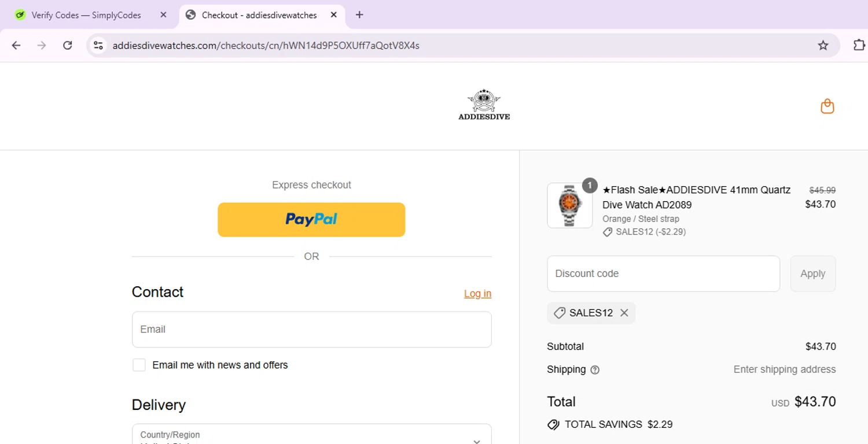Image resolution: width=868 pixels, height=444 pixels.
Task: Close the Verify Codes SimplyCodes tab
Action: click(163, 15)
